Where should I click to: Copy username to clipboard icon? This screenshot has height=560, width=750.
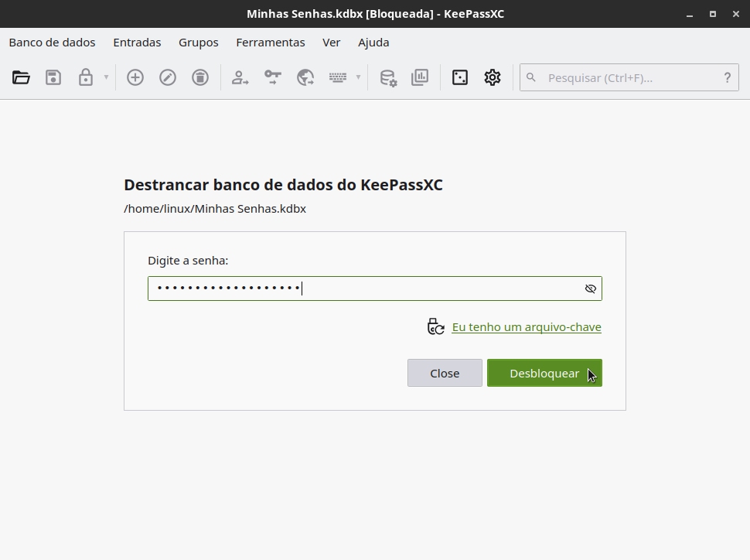pos(240,77)
